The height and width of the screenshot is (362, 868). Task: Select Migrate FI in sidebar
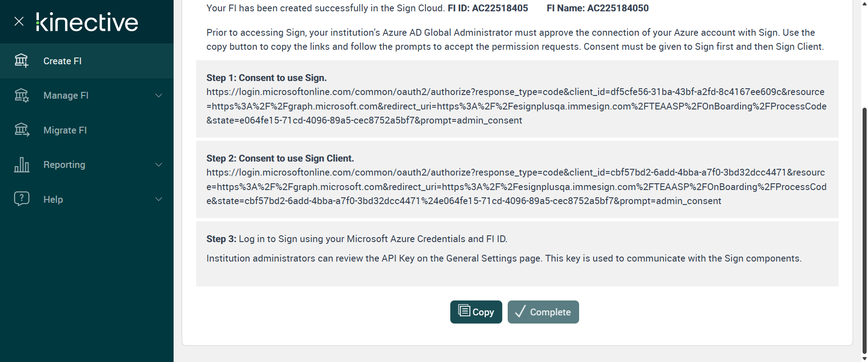coord(65,130)
